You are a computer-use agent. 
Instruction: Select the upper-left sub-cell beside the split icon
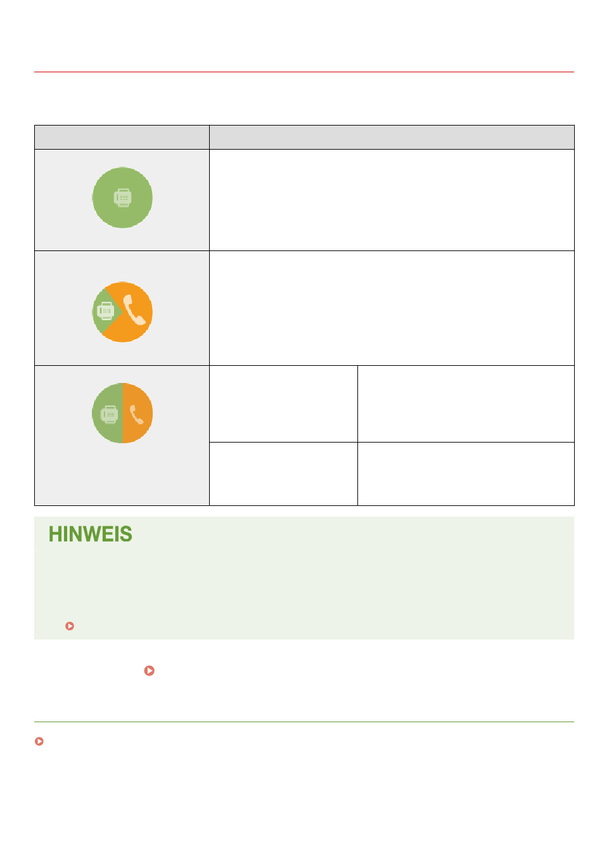click(x=283, y=404)
